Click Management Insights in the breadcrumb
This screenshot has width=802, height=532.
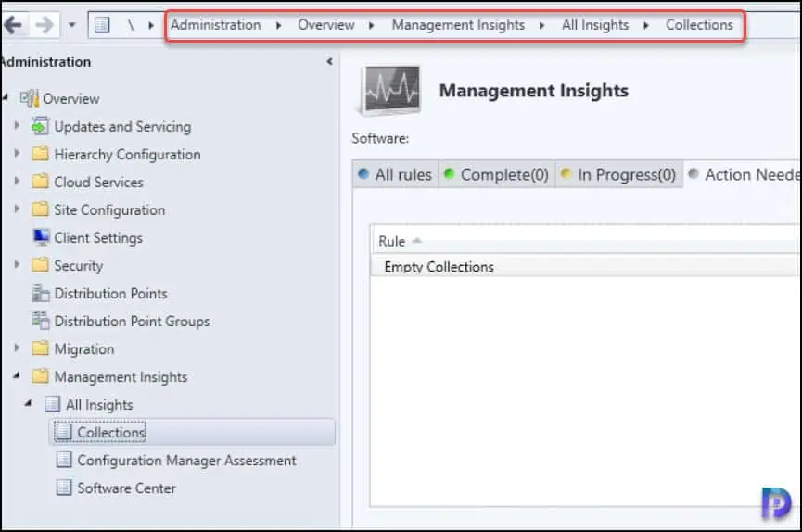pos(458,24)
